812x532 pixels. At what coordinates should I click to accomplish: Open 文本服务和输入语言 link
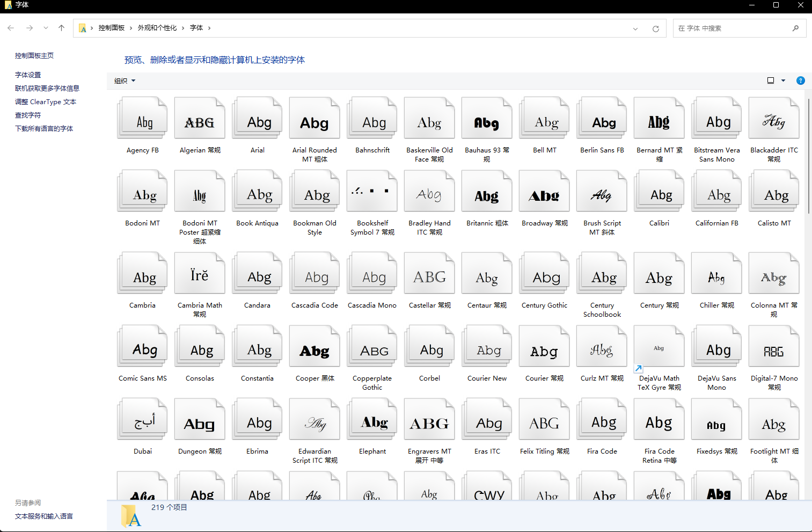[x=44, y=516]
